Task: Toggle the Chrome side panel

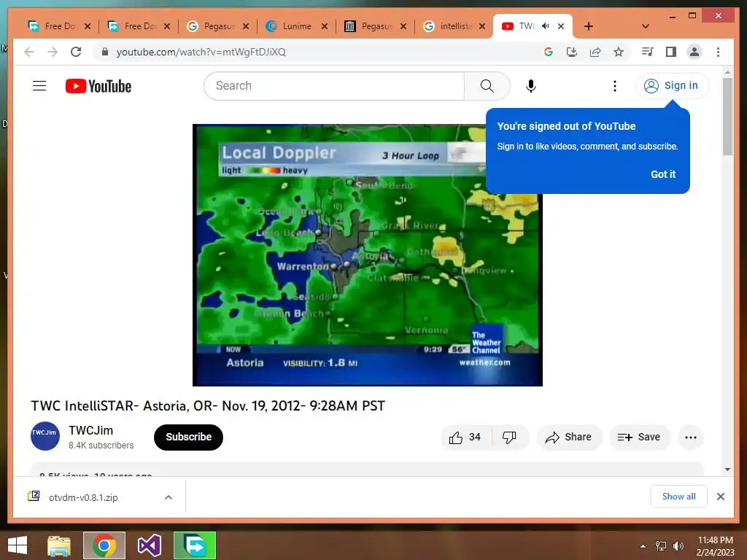Action: (671, 52)
